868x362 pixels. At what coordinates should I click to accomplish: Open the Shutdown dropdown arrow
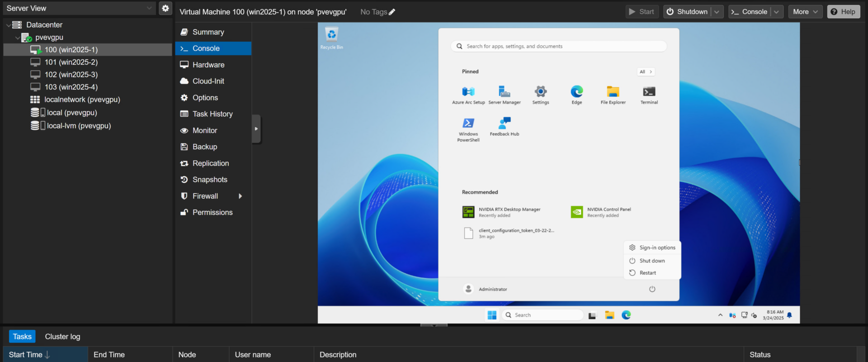point(717,12)
